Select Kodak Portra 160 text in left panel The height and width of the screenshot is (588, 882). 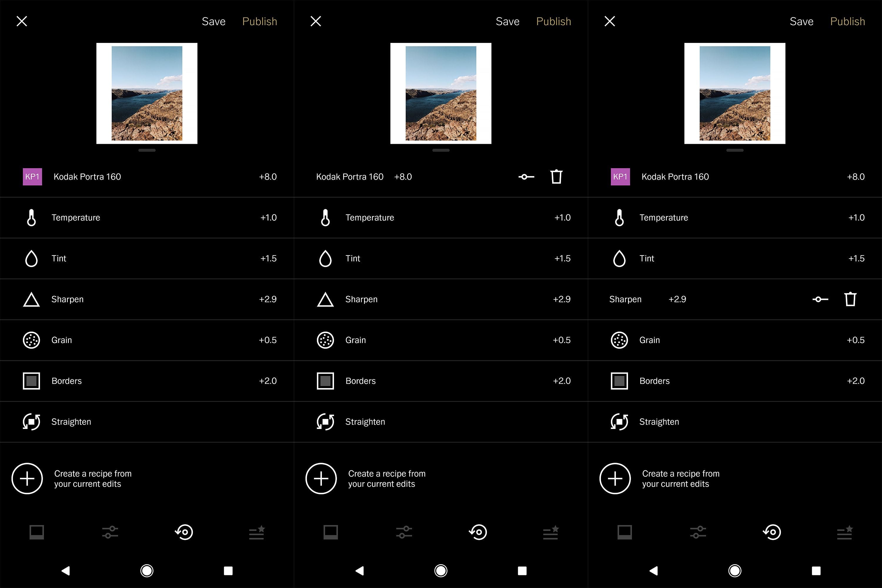87,177
